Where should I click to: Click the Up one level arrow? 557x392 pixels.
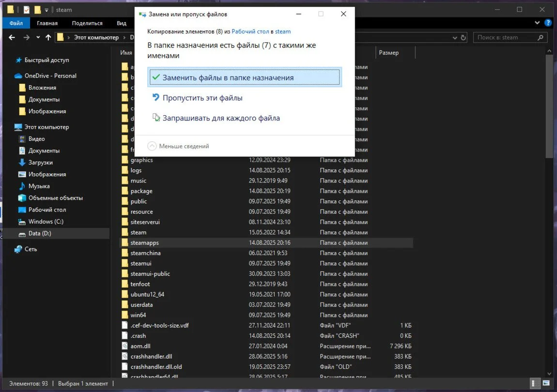[x=48, y=37]
